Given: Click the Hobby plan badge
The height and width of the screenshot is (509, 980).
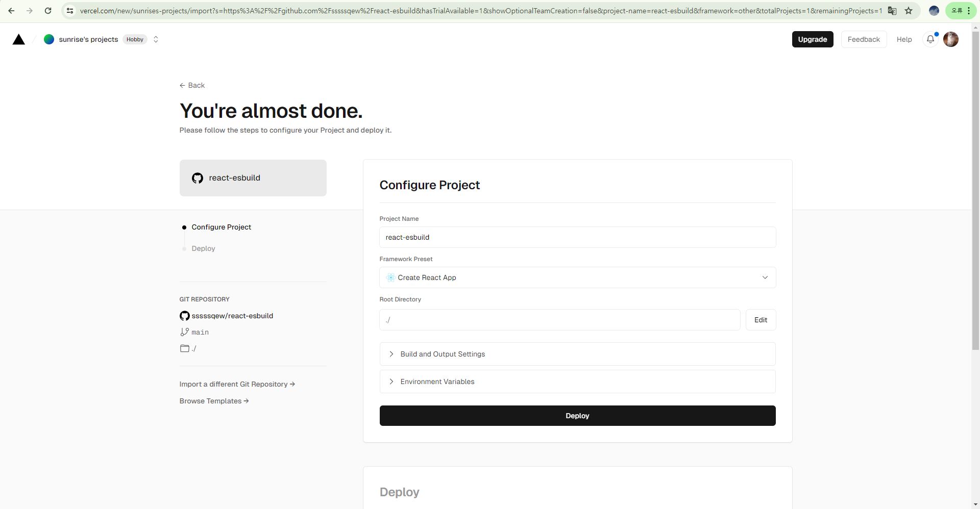Looking at the screenshot, I should 135,39.
